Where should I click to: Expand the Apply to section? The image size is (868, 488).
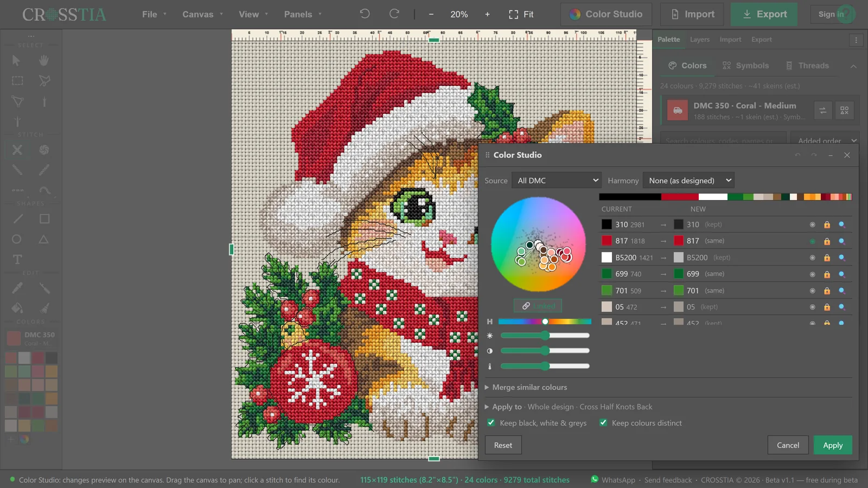tap(502, 407)
